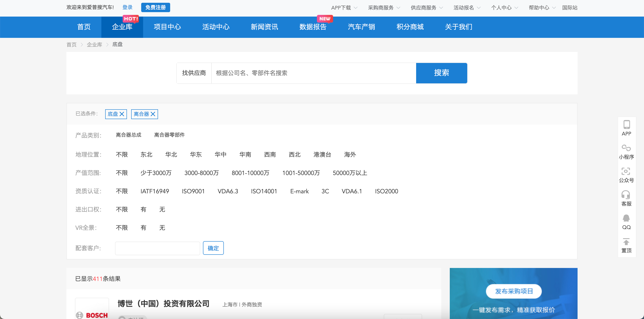Screen dimensions: 644x319
Task: Select 不限 for 地理位置
Action: pos(122,155)
